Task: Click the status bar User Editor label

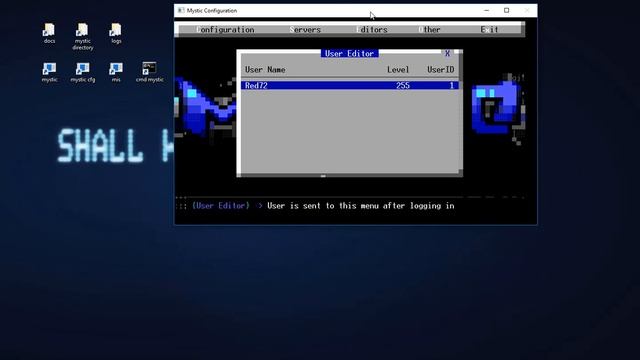Action: 221,206
